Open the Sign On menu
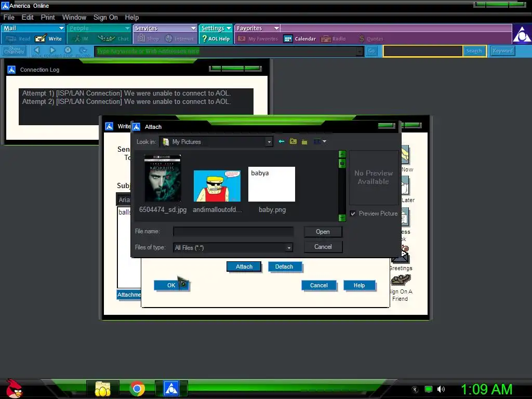The height and width of the screenshot is (399, 532). (x=105, y=17)
